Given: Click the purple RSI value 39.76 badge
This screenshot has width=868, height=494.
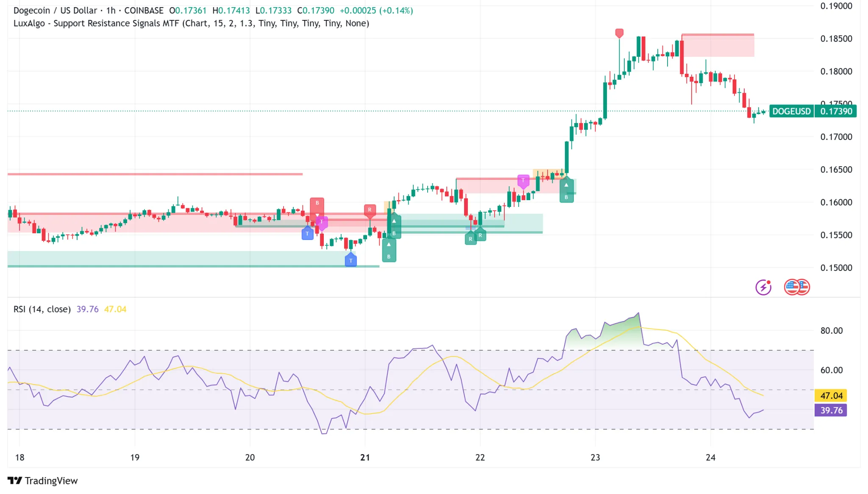Looking at the screenshot, I should coord(831,410).
